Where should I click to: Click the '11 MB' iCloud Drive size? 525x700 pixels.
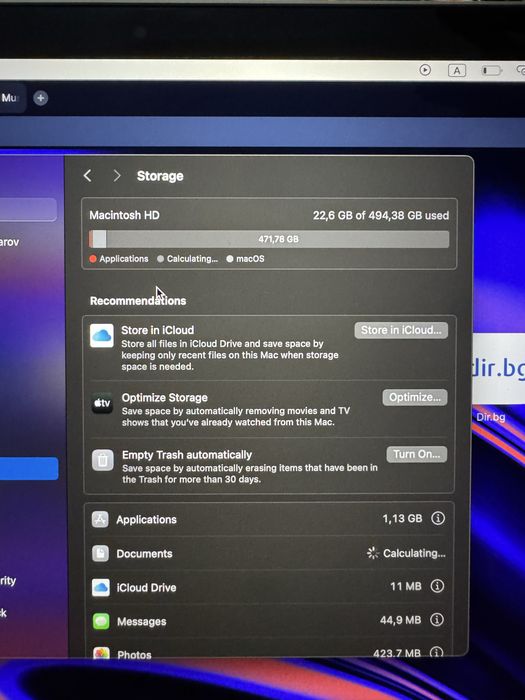(406, 586)
